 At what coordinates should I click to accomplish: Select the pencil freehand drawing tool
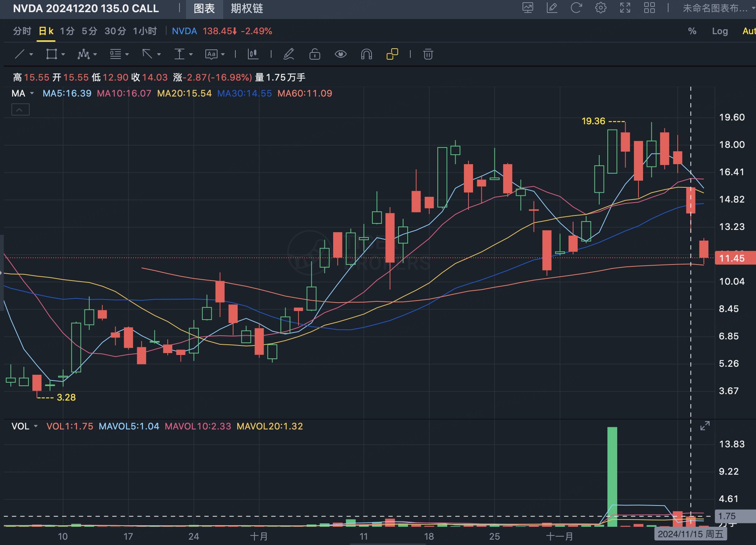coord(289,54)
